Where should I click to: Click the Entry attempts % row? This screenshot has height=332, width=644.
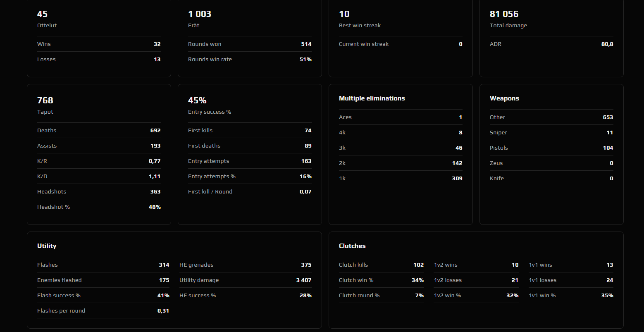tap(250, 177)
